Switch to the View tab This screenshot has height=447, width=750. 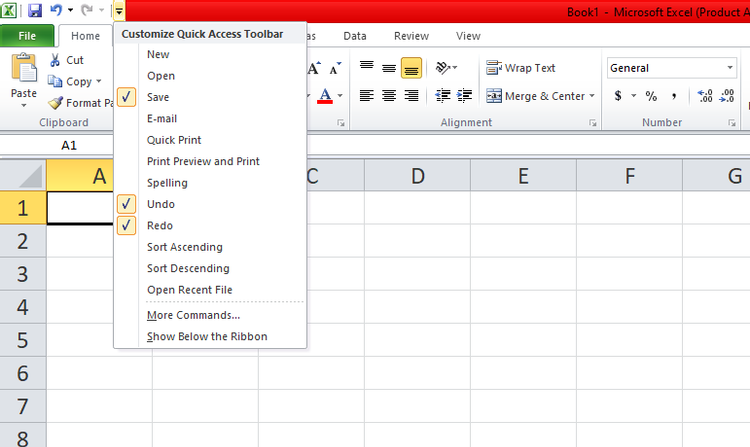[x=468, y=36]
